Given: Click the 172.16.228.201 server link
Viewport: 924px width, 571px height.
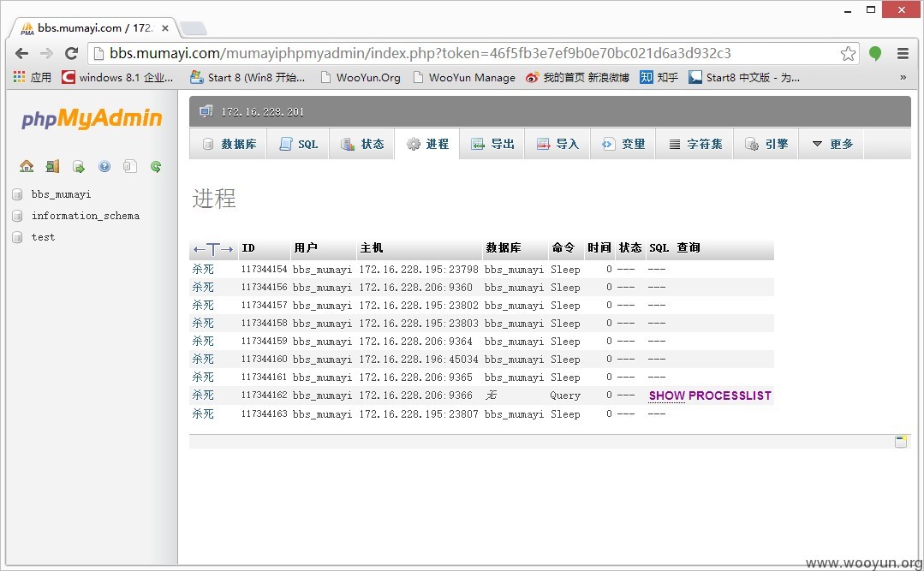Looking at the screenshot, I should 262,112.
